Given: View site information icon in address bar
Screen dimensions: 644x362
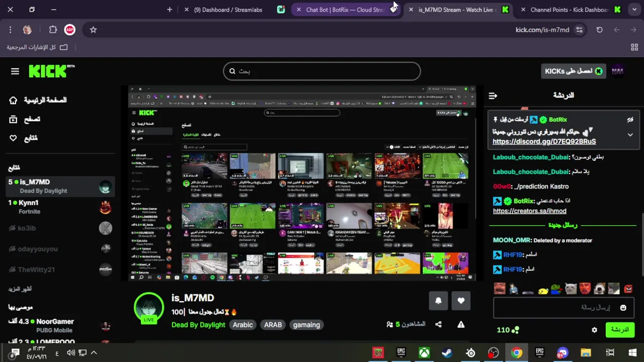Looking at the screenshot, I should pos(580,30).
